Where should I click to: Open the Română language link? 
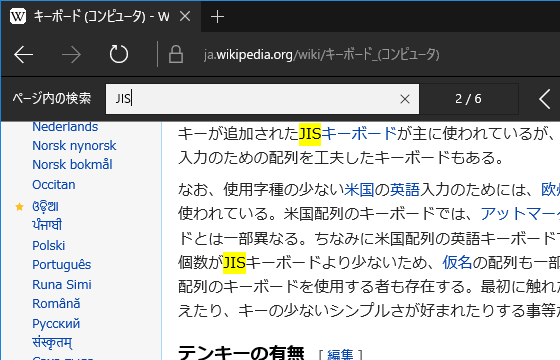coord(56,304)
